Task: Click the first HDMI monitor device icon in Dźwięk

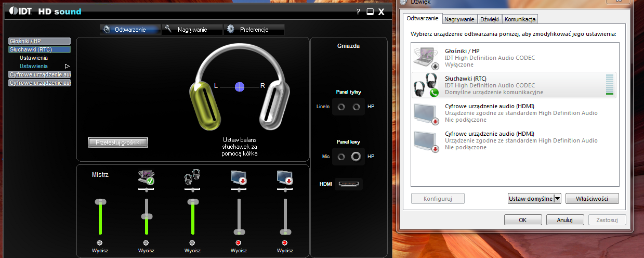Action: (x=427, y=113)
